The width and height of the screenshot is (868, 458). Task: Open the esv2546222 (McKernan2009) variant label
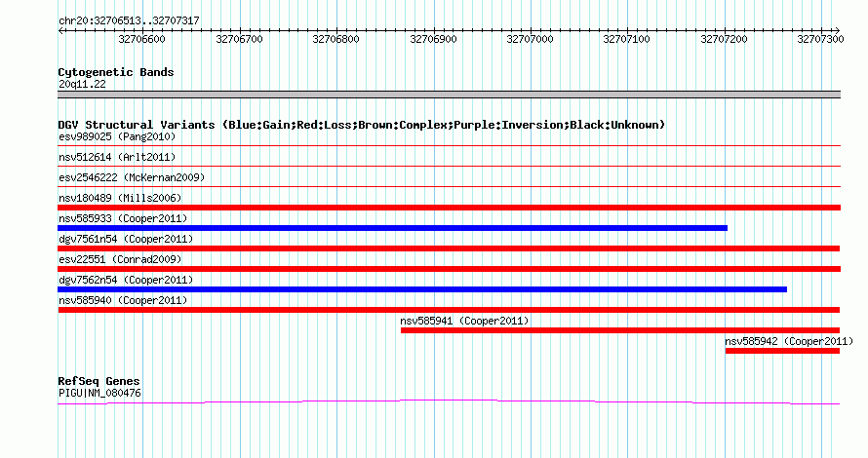[x=132, y=177]
